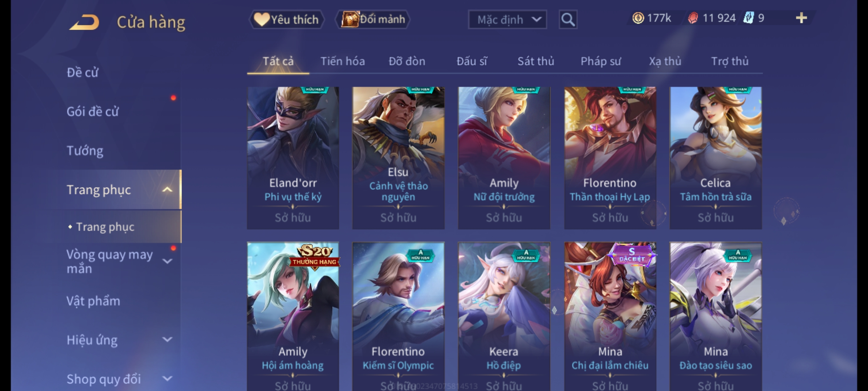This screenshot has width=868, height=391.
Task: Switch to the Sát thủ tab
Action: pyautogui.click(x=536, y=61)
